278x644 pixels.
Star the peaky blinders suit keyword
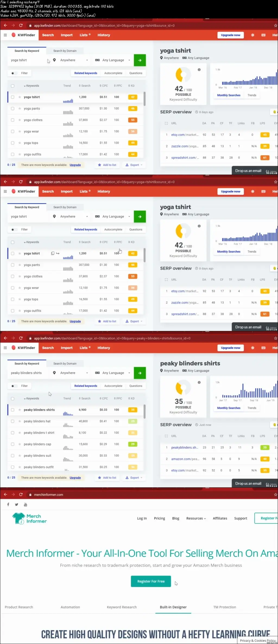20,455
